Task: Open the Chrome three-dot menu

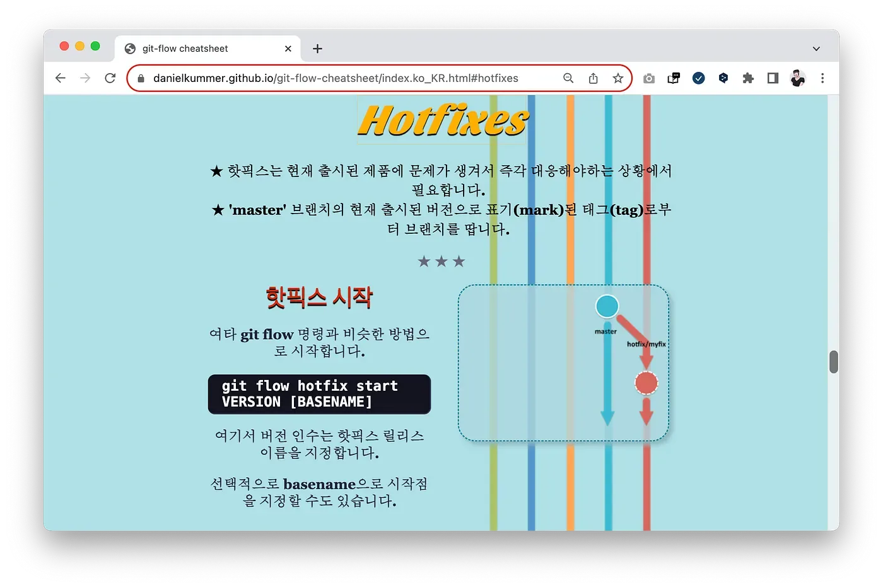Action: (822, 78)
